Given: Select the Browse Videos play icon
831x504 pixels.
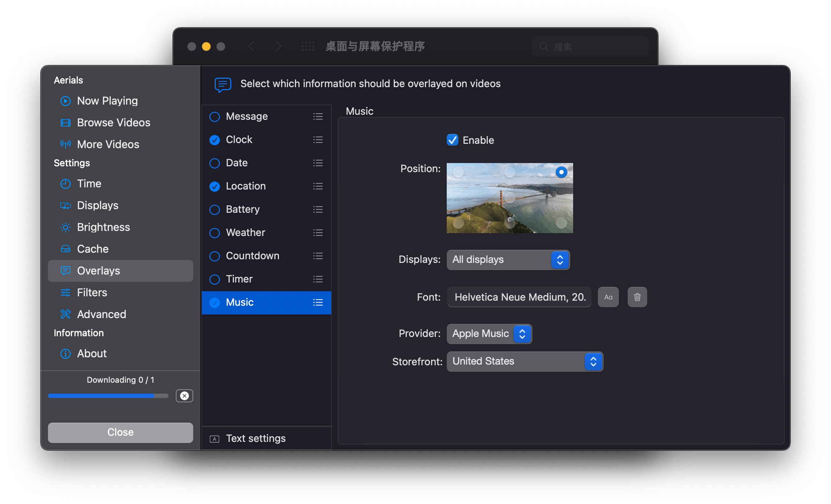Looking at the screenshot, I should click(66, 123).
